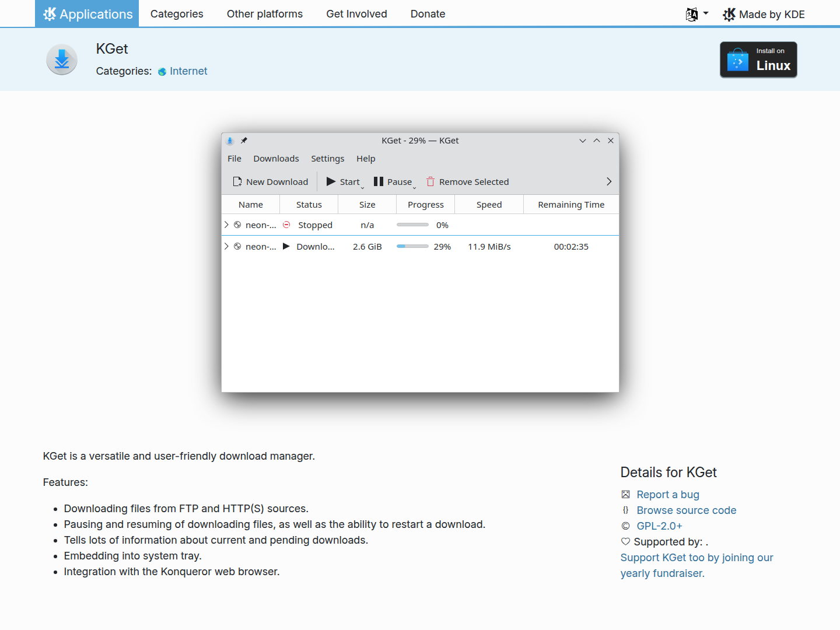The width and height of the screenshot is (840, 630).
Task: Sort by the Progress column header
Action: (x=426, y=205)
